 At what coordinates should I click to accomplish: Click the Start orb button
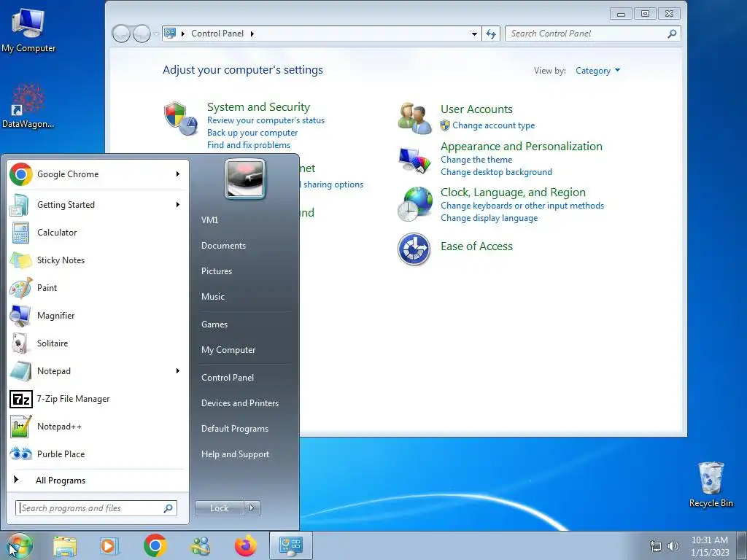point(20,545)
